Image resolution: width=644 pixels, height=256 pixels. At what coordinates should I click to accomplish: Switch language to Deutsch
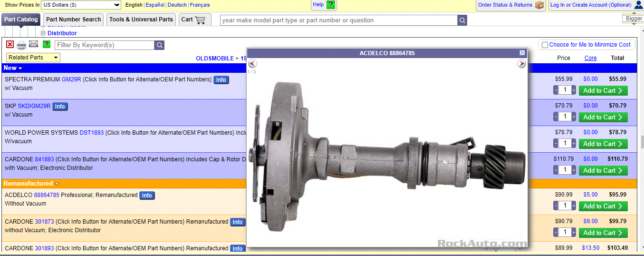coord(177,5)
